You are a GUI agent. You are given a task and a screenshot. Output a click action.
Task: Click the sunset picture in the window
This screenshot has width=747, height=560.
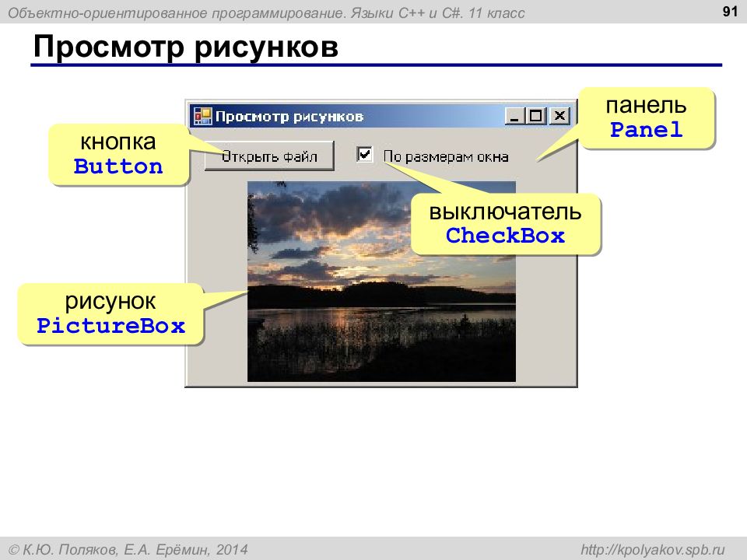pos(381,282)
